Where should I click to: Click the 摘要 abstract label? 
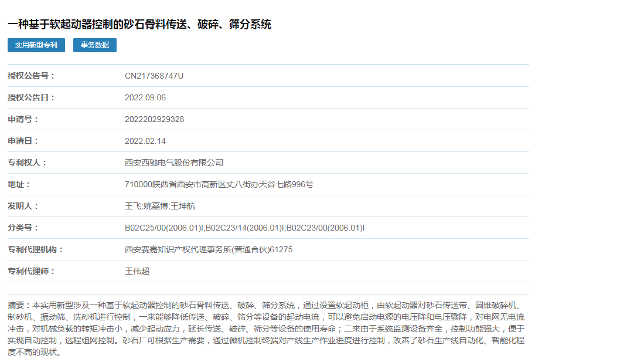[18, 306]
